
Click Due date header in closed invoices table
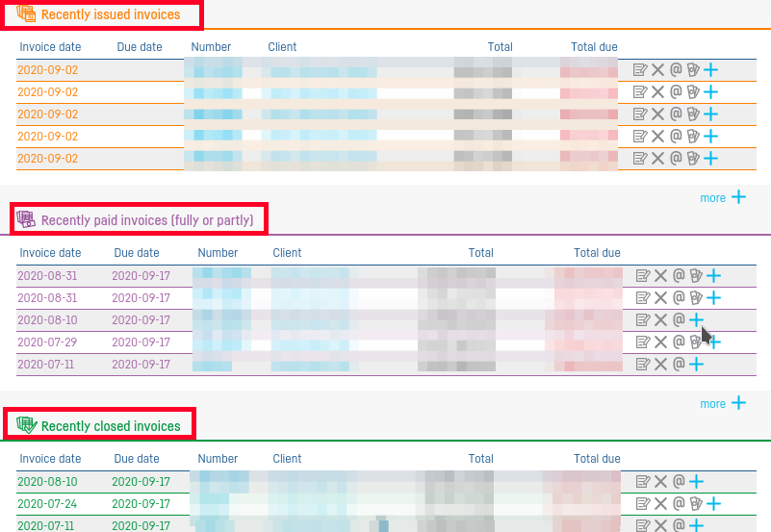pyautogui.click(x=137, y=459)
